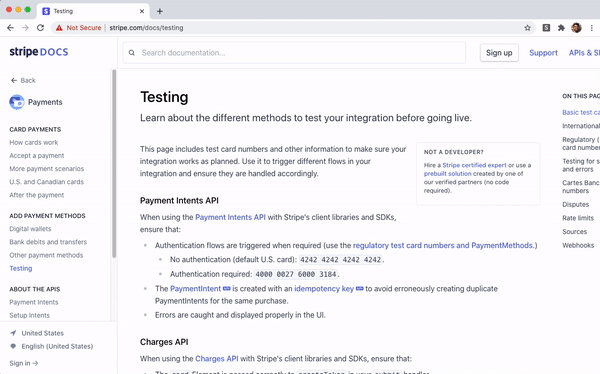This screenshot has height=374, width=600.
Task: Open the extensions puzzle icon
Action: pos(561,28)
